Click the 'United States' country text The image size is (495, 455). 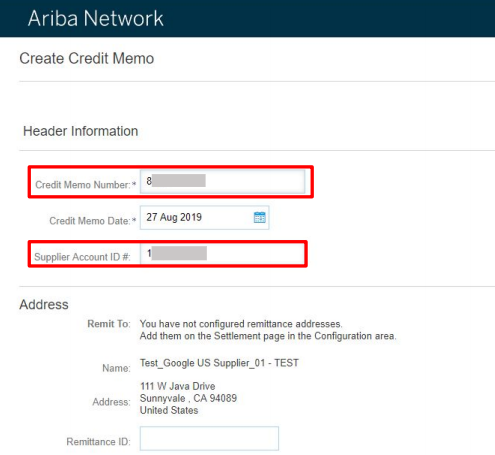(x=169, y=410)
